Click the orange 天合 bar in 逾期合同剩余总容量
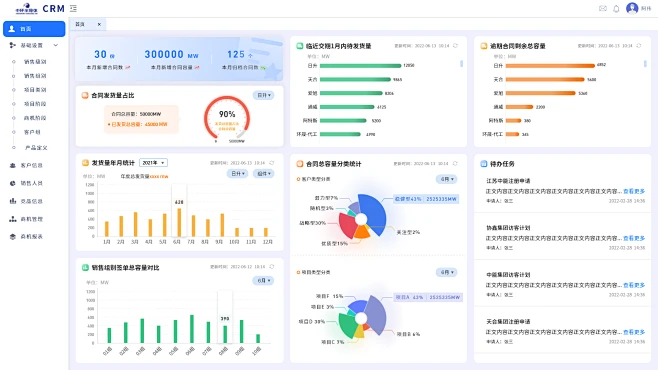 (545, 79)
